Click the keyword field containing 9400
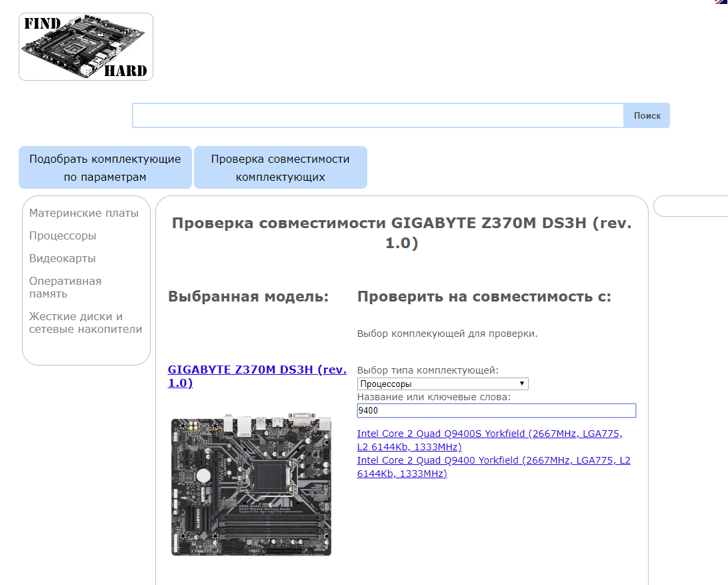Screen dimensions: 728x585 [496, 411]
